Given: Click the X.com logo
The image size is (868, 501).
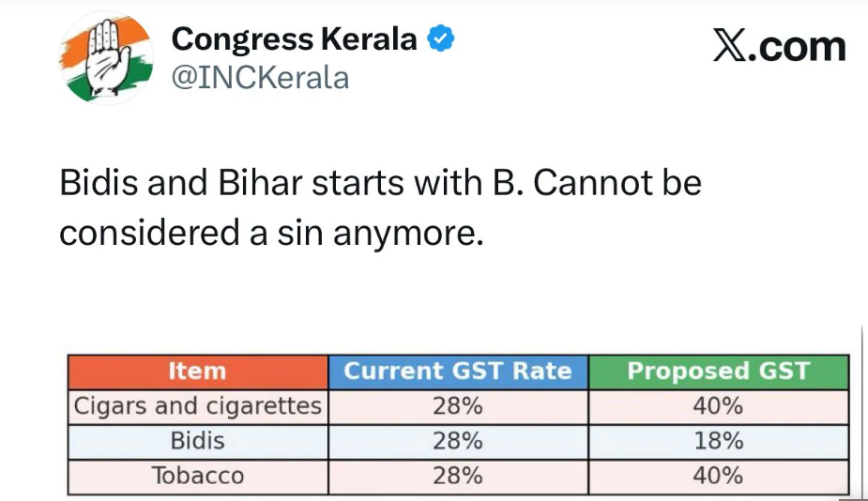Looking at the screenshot, I should (x=779, y=46).
